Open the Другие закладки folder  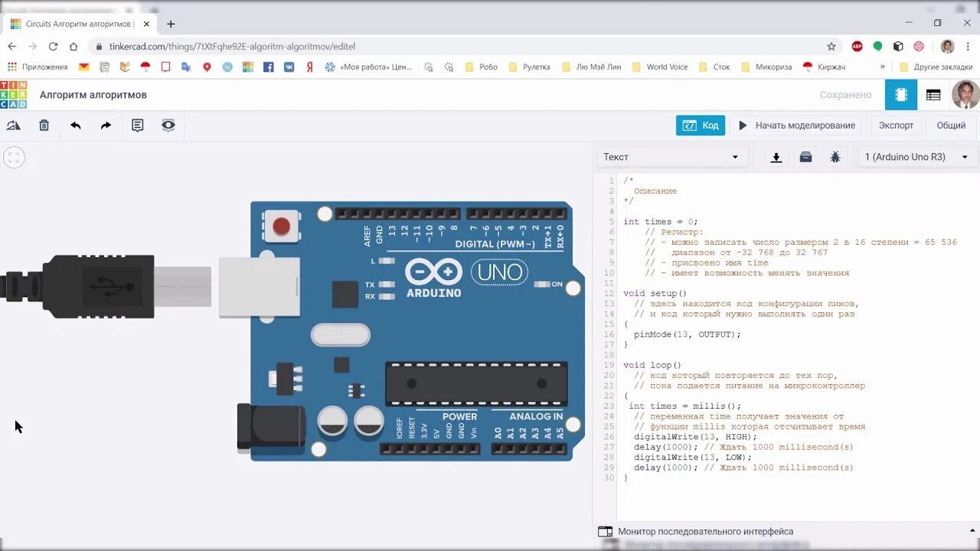pos(936,67)
